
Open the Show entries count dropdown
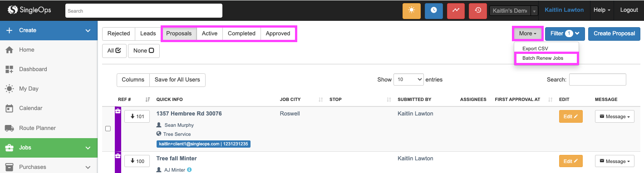[408, 79]
